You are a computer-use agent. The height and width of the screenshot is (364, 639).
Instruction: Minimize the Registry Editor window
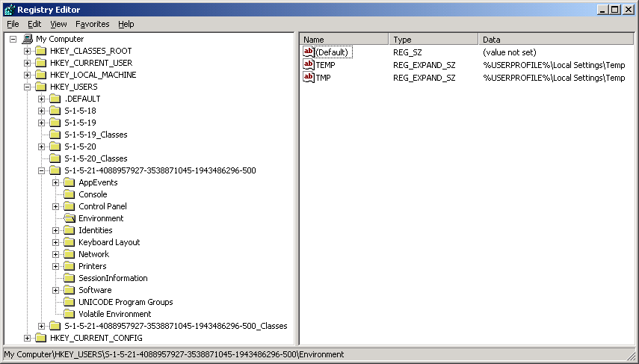pos(604,10)
